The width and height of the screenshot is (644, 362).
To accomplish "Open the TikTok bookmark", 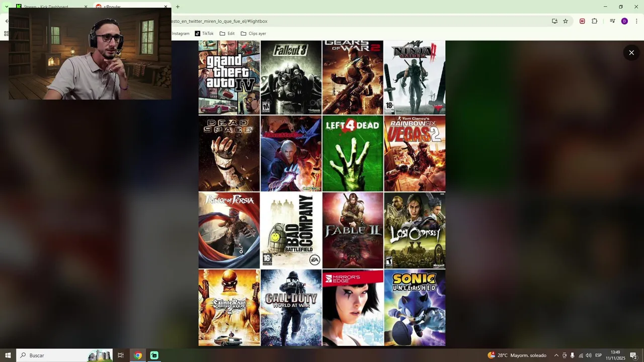I will (204, 34).
